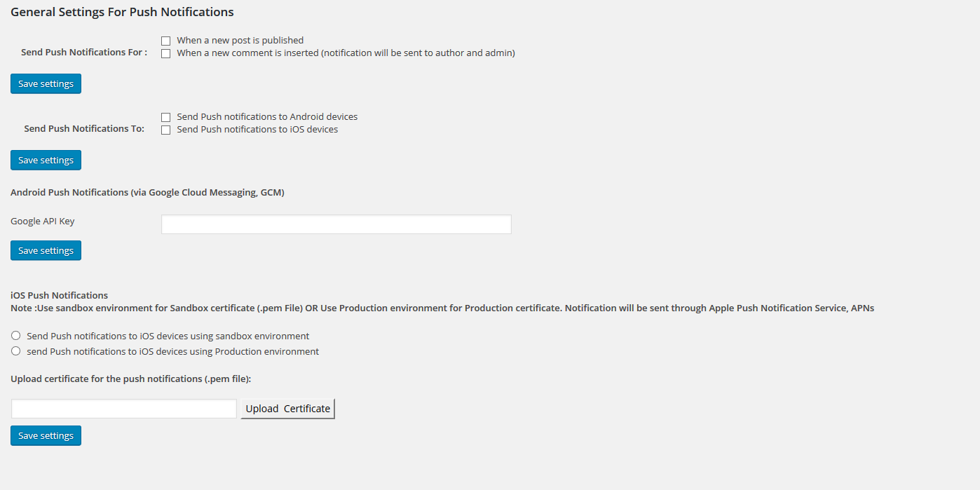The height and width of the screenshot is (490, 980).
Task: Select the sandbox environment radio button
Action: coord(16,336)
